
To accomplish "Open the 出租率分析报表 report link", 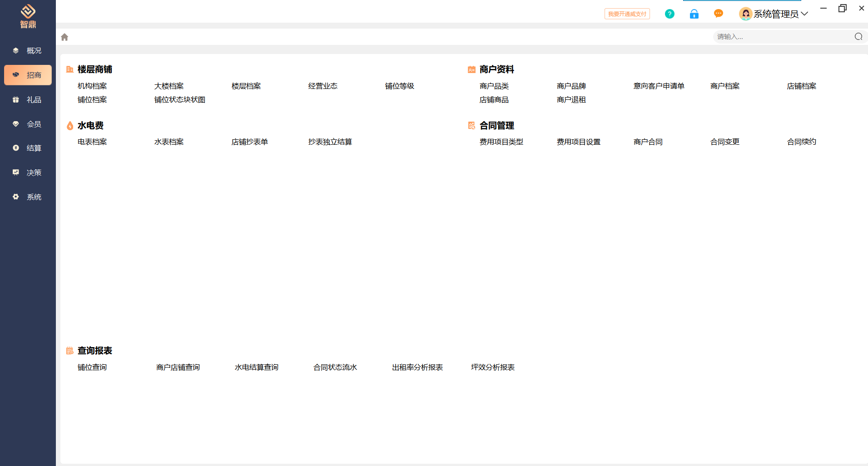I will click(x=417, y=368).
